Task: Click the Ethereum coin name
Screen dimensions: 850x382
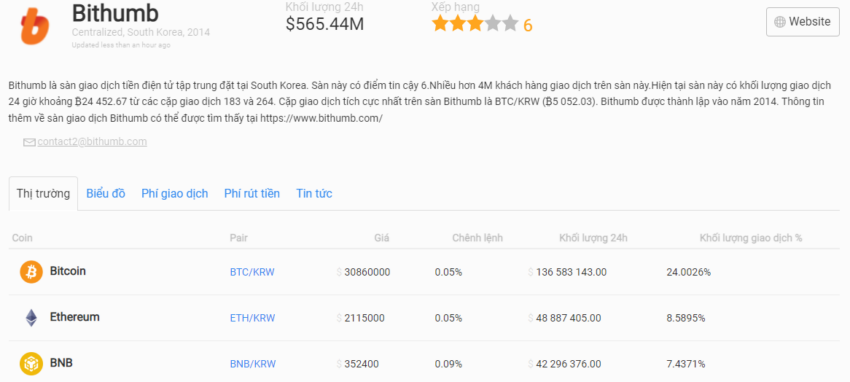Action: pyautogui.click(x=75, y=317)
